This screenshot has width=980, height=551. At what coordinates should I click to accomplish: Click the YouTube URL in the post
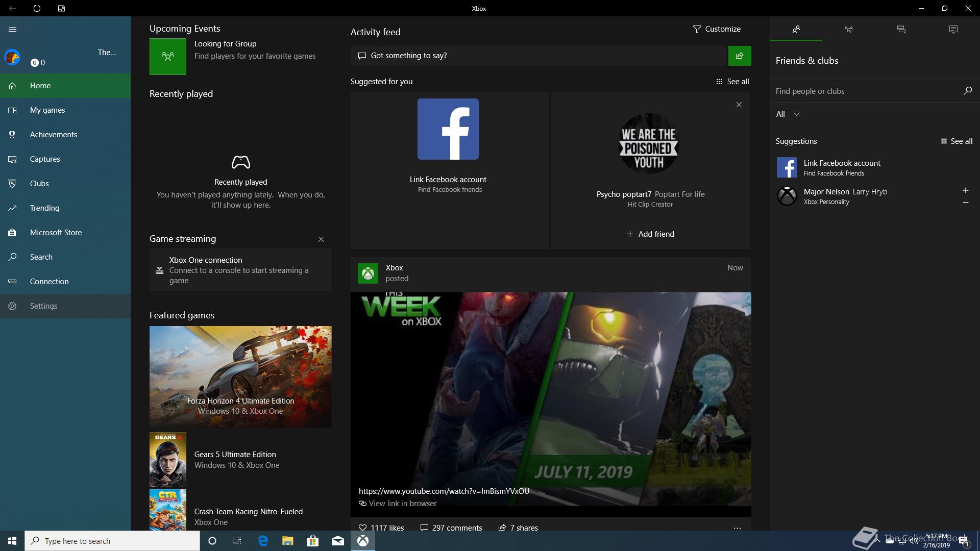tap(444, 491)
